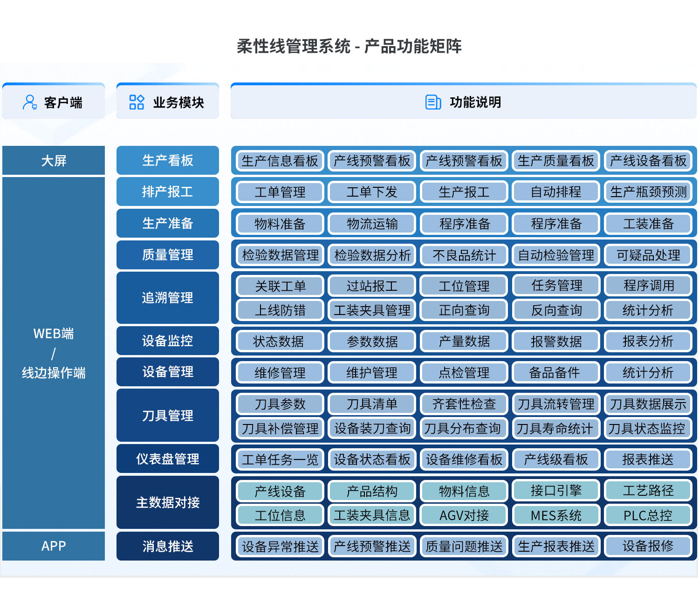Image resolution: width=699 pixels, height=616 pixels.
Task: Go to the 主数据对接 module
Action: (168, 503)
